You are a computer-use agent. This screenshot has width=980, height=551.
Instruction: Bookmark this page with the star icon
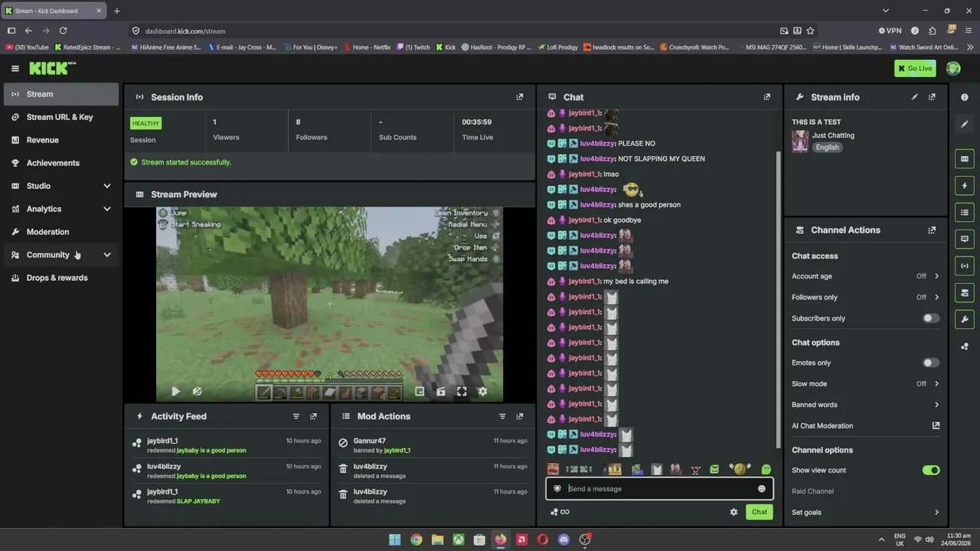[810, 31]
